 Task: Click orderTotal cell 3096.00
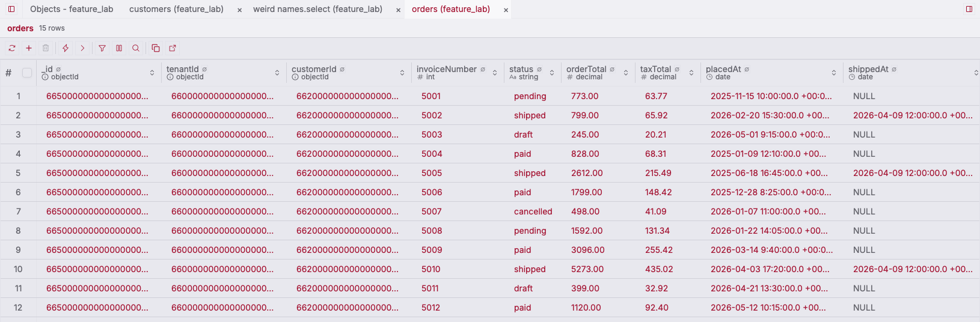point(598,250)
